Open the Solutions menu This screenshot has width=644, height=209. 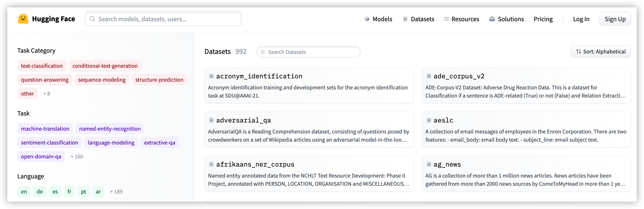tap(506, 19)
